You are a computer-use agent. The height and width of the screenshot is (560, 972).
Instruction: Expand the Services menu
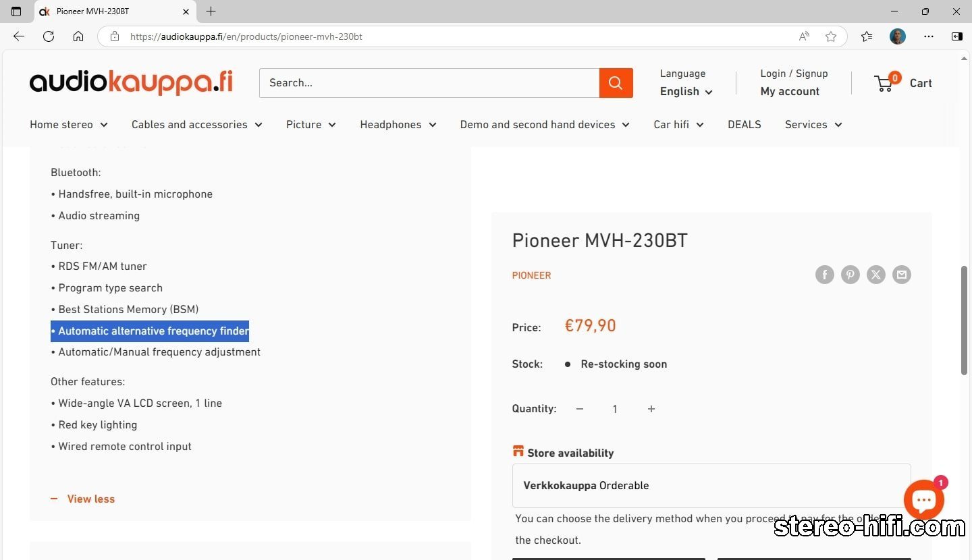click(x=813, y=125)
